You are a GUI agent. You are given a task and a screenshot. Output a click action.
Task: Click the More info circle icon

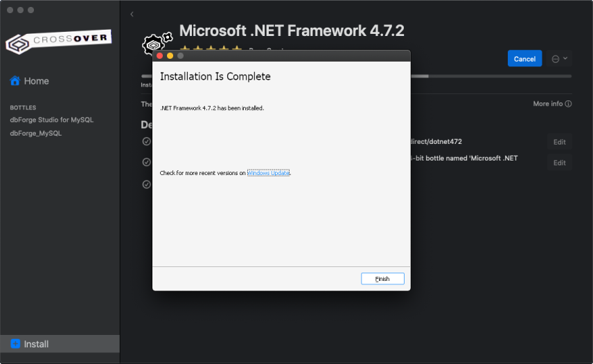pos(568,104)
